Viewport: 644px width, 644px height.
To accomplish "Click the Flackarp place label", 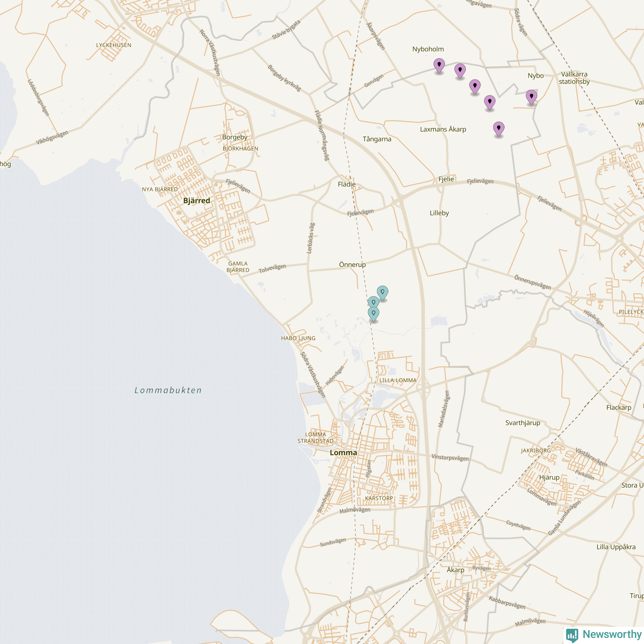I will point(619,408).
